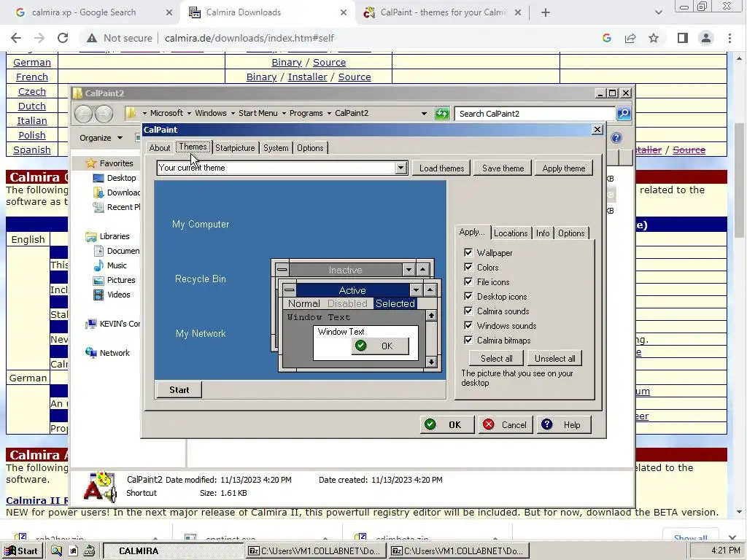The image size is (747, 560).
Task: Open the 'Your current theme' dropdown
Action: click(x=401, y=168)
